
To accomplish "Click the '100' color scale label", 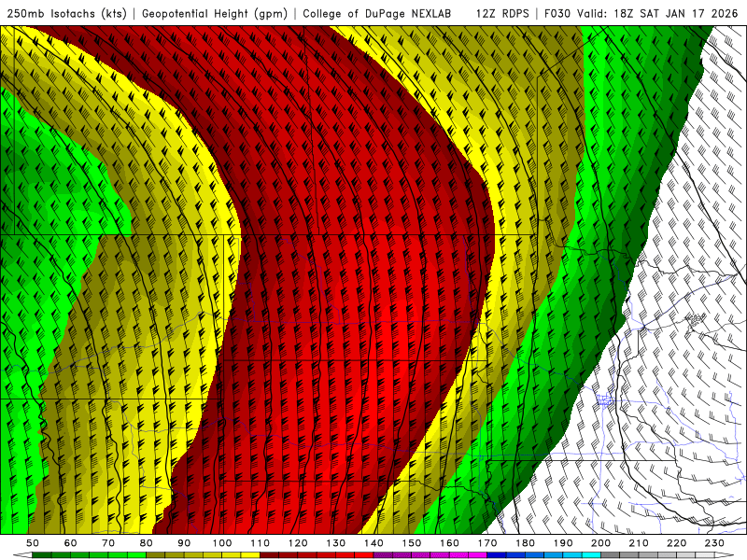I will coord(222,543).
